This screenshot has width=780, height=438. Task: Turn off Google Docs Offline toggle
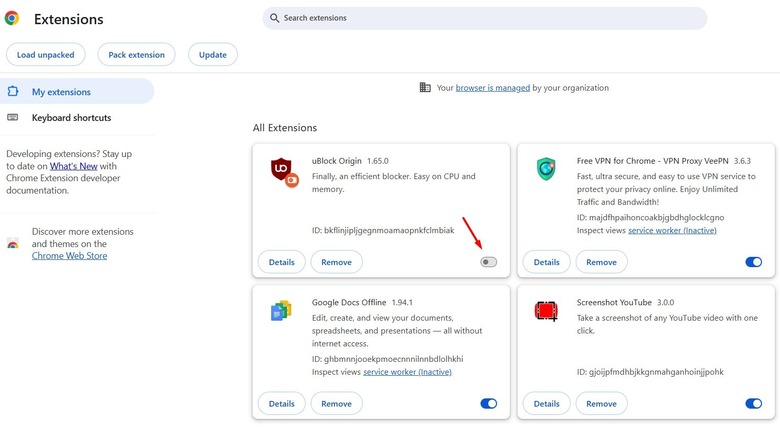pyautogui.click(x=488, y=404)
